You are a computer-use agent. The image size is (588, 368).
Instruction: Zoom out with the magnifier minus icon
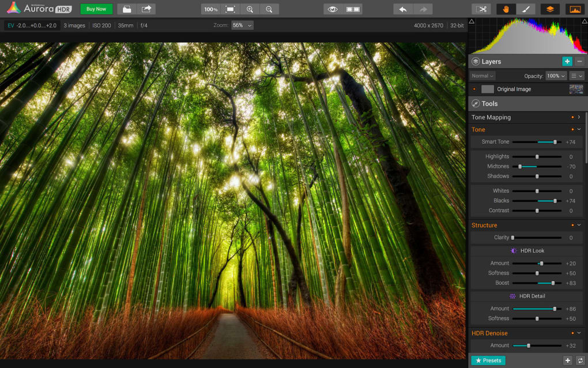coord(269,9)
